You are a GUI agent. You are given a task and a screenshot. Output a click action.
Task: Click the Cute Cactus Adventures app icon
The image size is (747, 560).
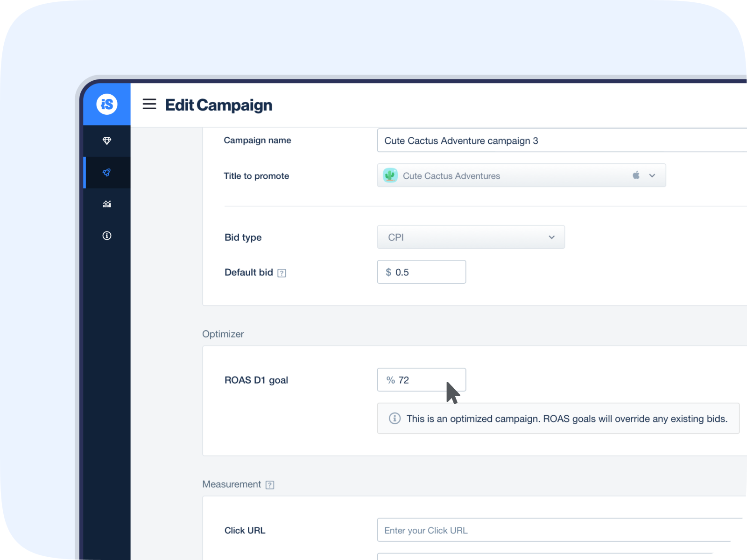(x=390, y=175)
